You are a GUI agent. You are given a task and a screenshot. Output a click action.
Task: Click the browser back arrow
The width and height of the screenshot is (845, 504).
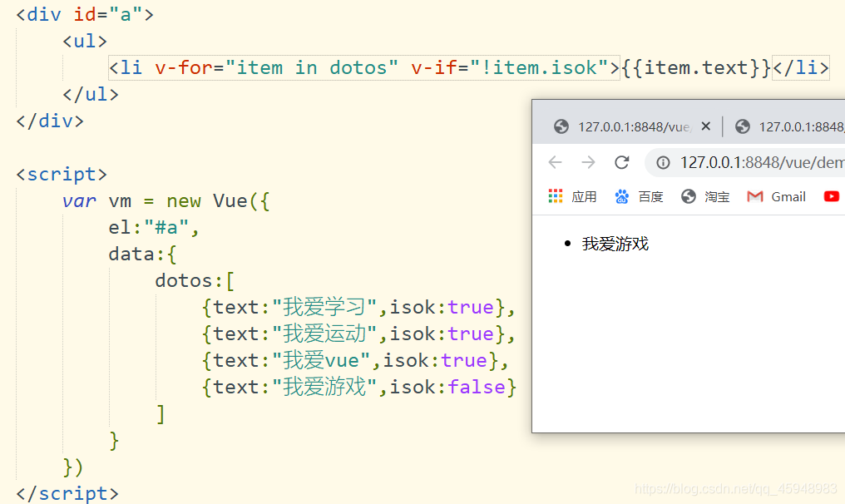tap(555, 162)
